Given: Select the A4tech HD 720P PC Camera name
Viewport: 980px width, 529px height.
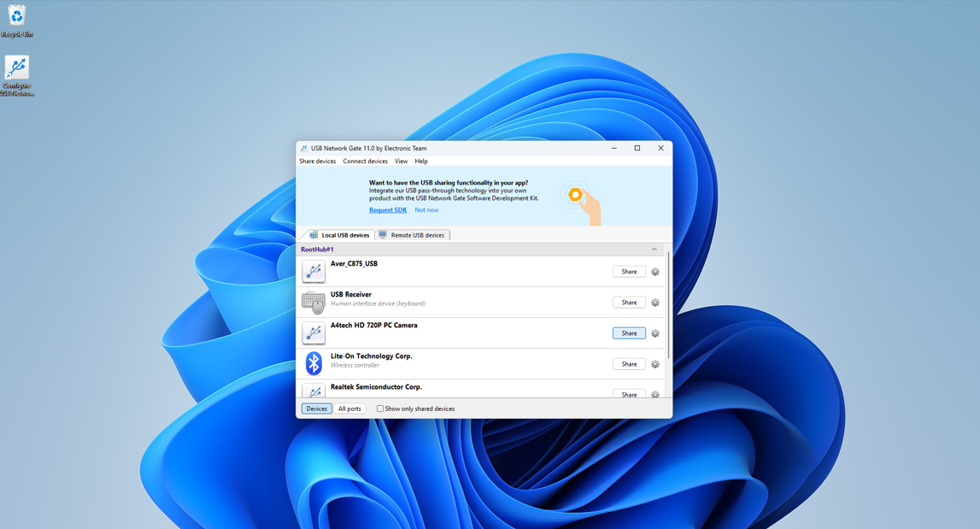Looking at the screenshot, I should pos(373,325).
